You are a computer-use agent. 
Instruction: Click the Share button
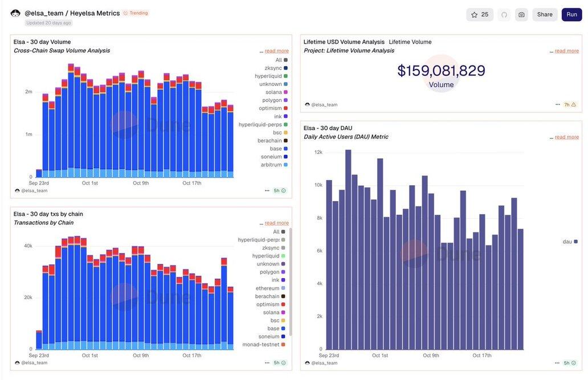pyautogui.click(x=545, y=15)
